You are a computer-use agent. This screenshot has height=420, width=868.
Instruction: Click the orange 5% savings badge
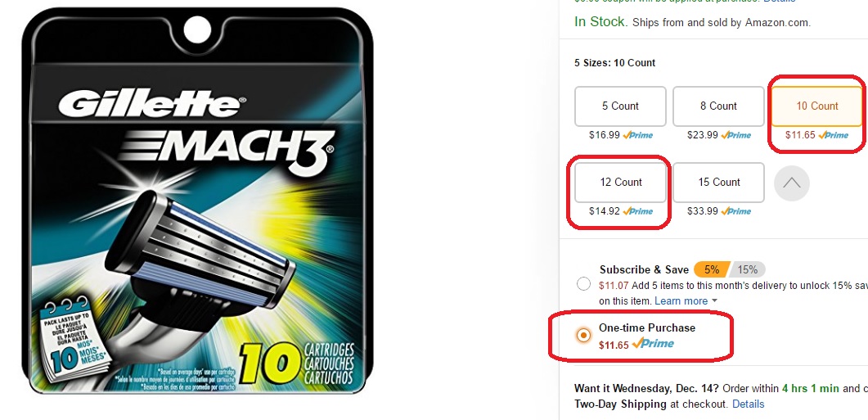[x=711, y=269]
